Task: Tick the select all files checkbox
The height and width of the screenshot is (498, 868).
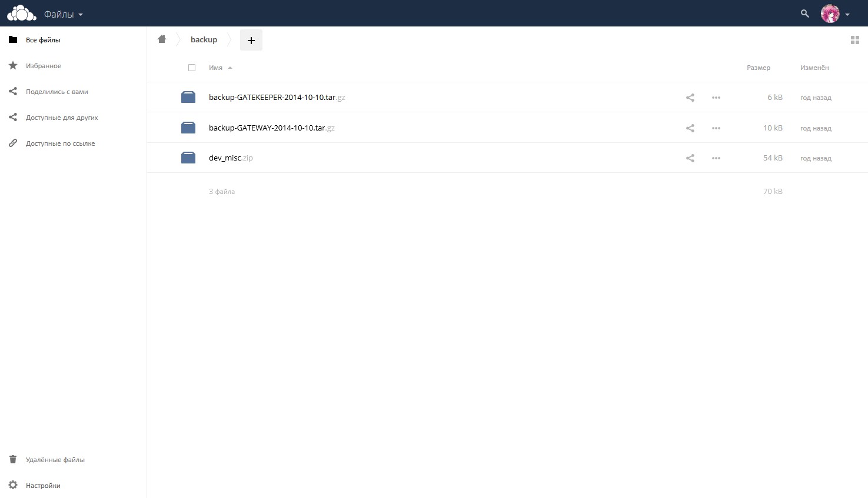Action: click(x=192, y=68)
